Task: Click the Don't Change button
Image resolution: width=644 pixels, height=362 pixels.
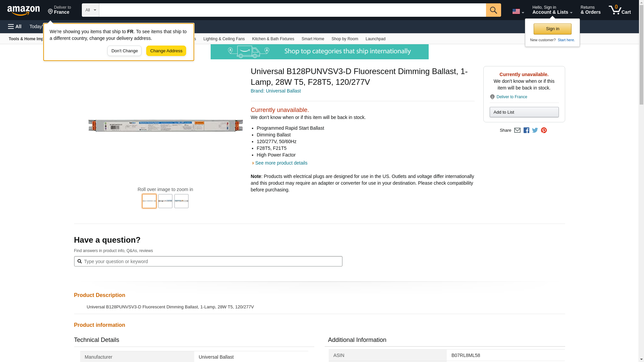Action: point(124,51)
